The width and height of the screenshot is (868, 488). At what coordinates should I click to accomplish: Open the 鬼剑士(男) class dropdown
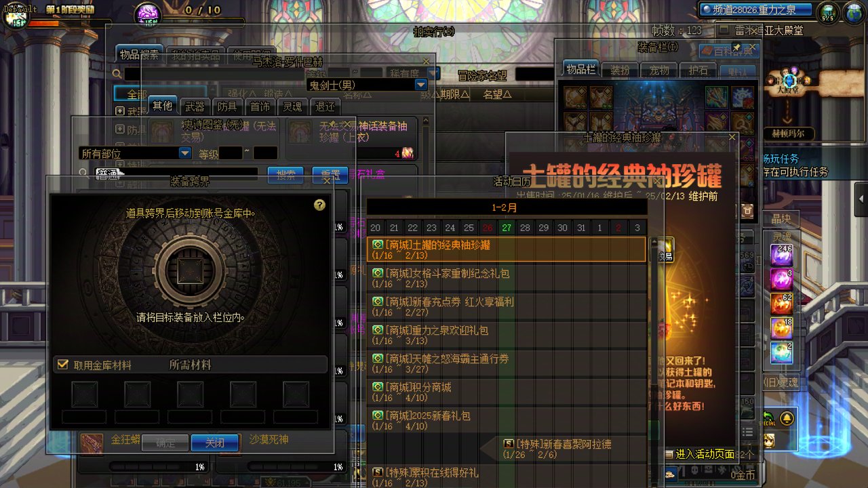(420, 85)
